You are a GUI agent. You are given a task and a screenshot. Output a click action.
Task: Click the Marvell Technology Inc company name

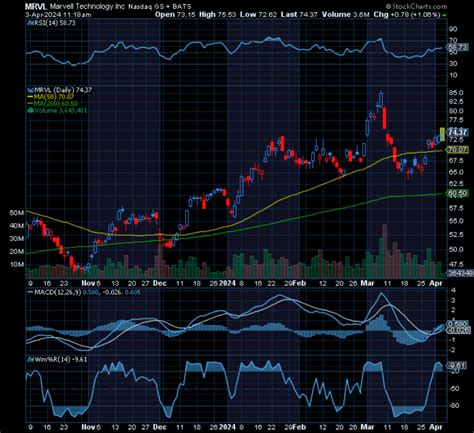pyautogui.click(x=87, y=6)
